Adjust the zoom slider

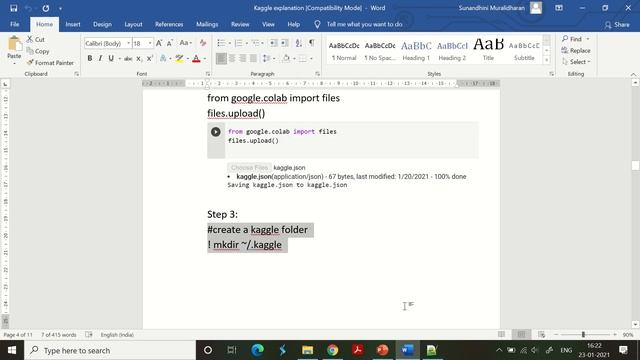pyautogui.click(x=583, y=334)
